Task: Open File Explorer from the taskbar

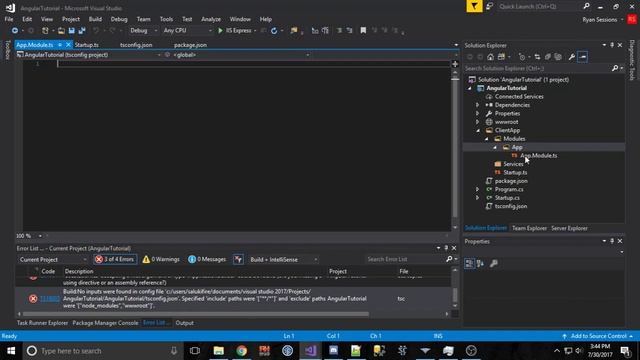Action: click(219, 351)
